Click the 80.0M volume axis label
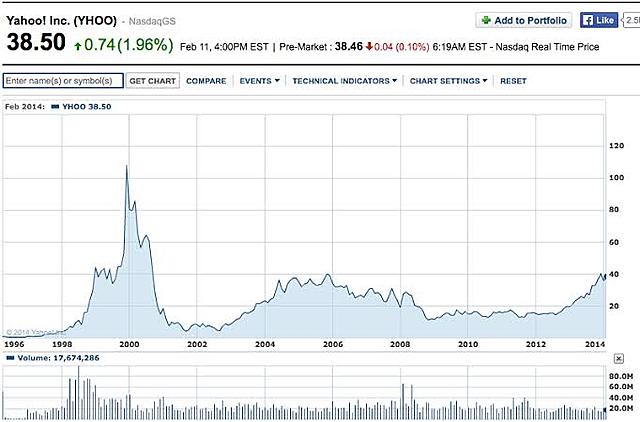 click(x=621, y=376)
